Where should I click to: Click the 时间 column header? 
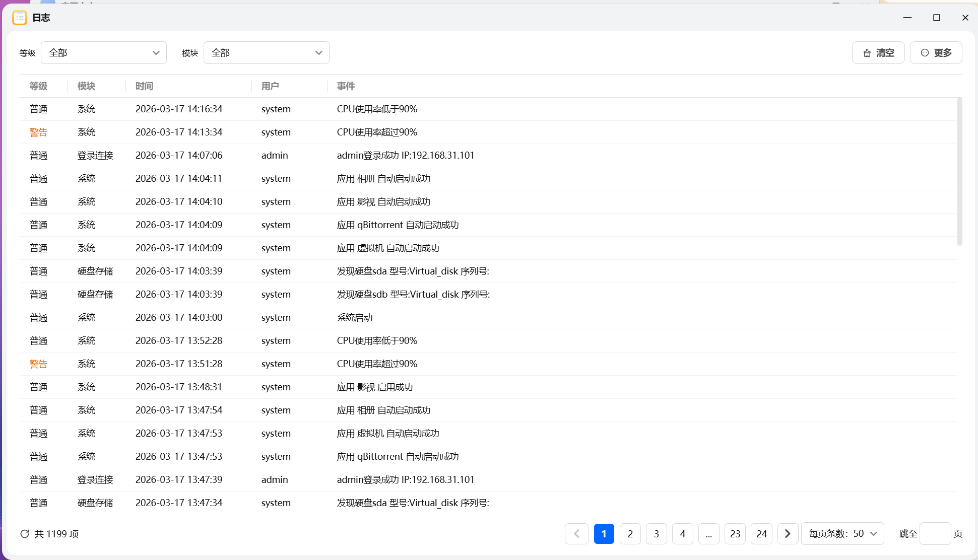coord(144,86)
